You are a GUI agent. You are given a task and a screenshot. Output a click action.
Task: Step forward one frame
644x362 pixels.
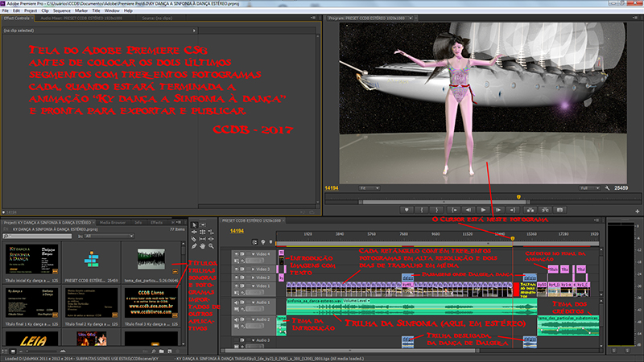[498, 210]
